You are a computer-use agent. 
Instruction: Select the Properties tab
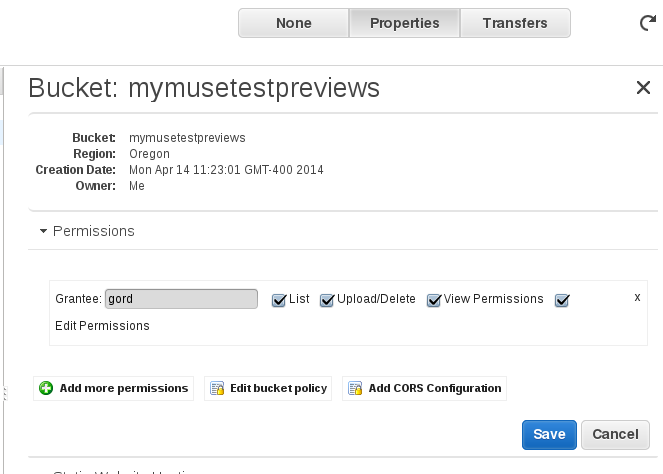coord(404,23)
